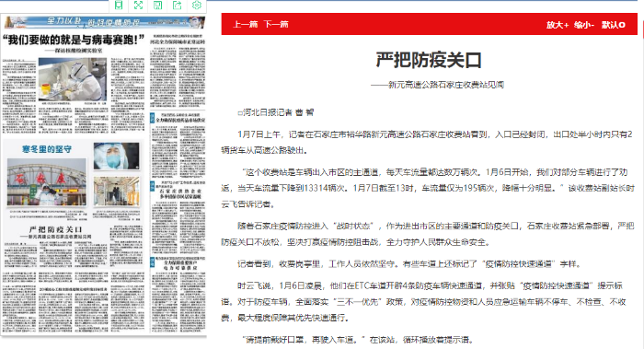Click the article title 严把防疫关口 heading
The width and height of the screenshot is (644, 349).
429,60
